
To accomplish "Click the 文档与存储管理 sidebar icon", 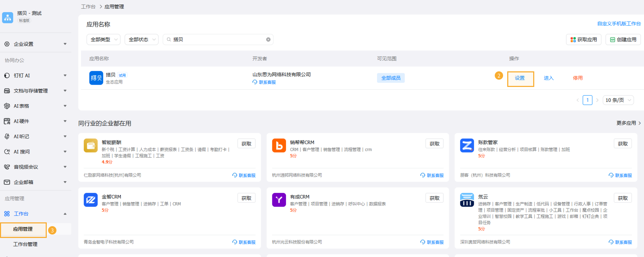I will [x=7, y=91].
